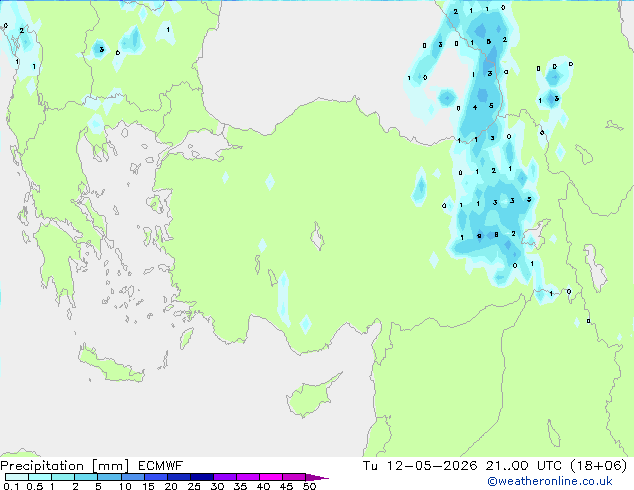Click the 25–30 mm legend color box

click(x=201, y=477)
